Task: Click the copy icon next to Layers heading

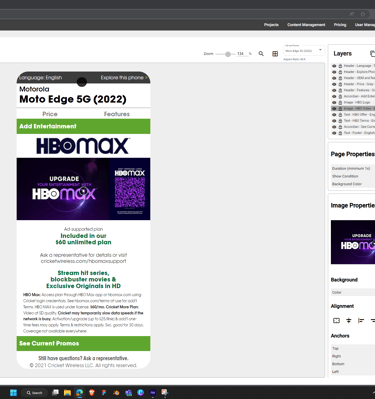Action: 372,54
